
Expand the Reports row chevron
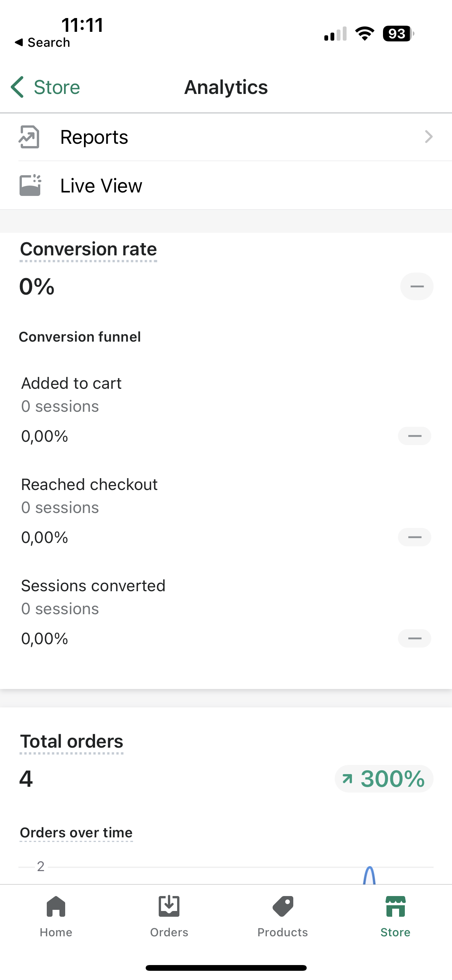tap(429, 137)
